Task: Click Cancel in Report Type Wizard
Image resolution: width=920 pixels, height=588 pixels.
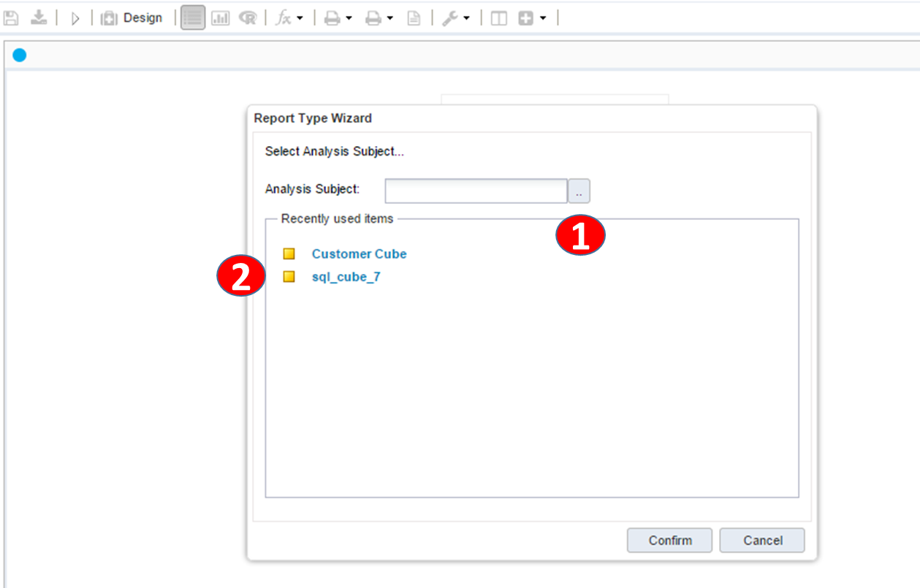Action: pyautogui.click(x=762, y=541)
